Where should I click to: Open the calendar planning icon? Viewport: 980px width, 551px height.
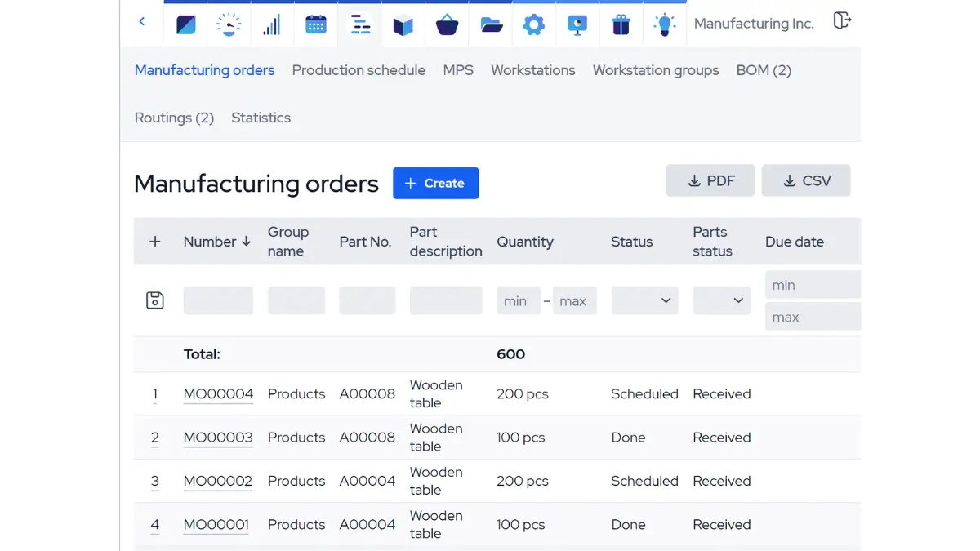click(316, 24)
